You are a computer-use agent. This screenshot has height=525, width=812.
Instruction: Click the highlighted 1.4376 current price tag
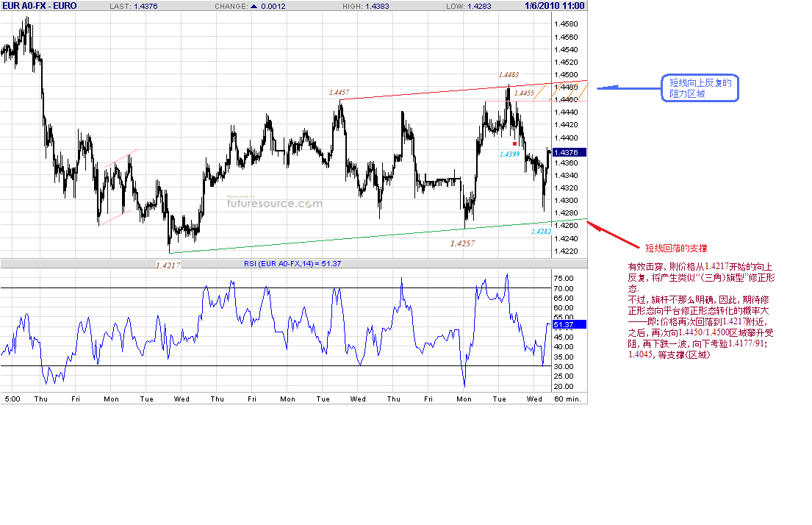pyautogui.click(x=570, y=152)
